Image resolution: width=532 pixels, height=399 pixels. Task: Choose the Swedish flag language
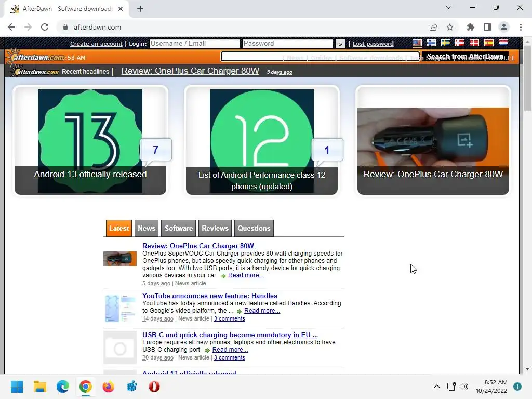coord(445,43)
